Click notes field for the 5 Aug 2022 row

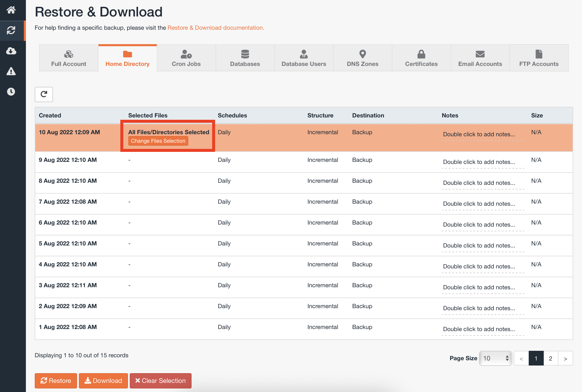point(483,245)
